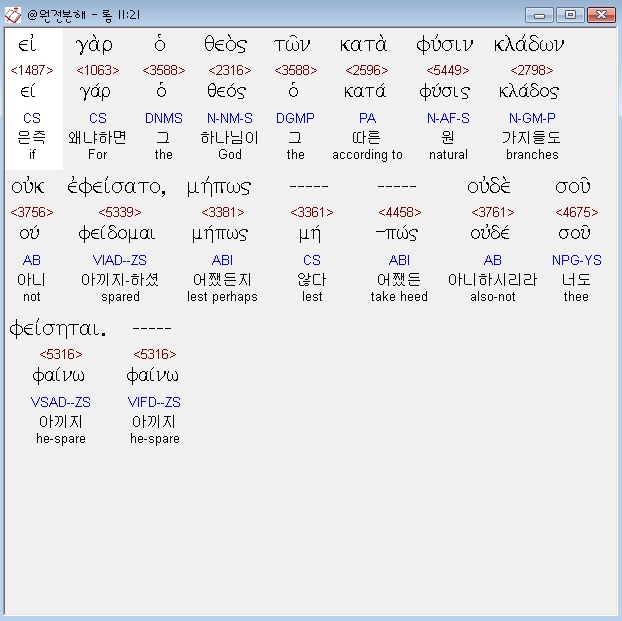Select Strong's number <4675>
The height and width of the screenshot is (621, 622).
click(576, 212)
